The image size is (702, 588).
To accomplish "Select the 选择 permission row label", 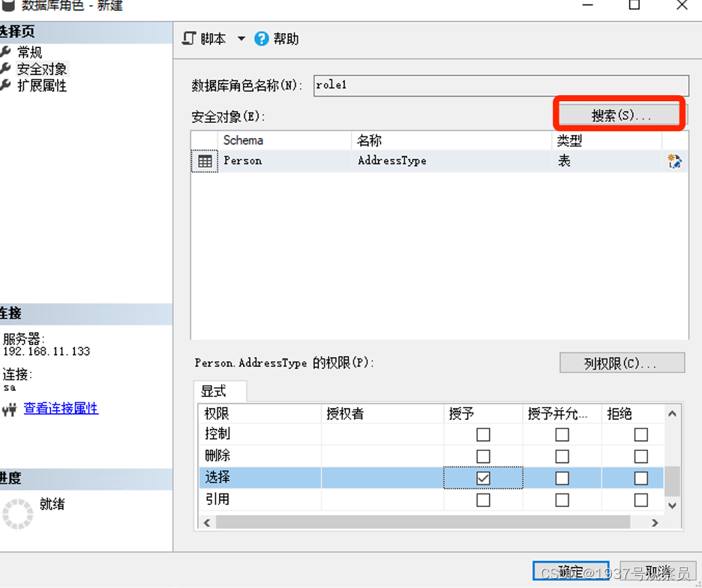I will (217, 477).
